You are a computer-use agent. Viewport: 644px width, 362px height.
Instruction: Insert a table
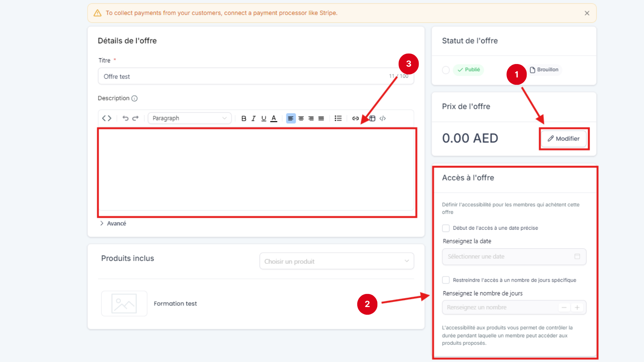372,118
